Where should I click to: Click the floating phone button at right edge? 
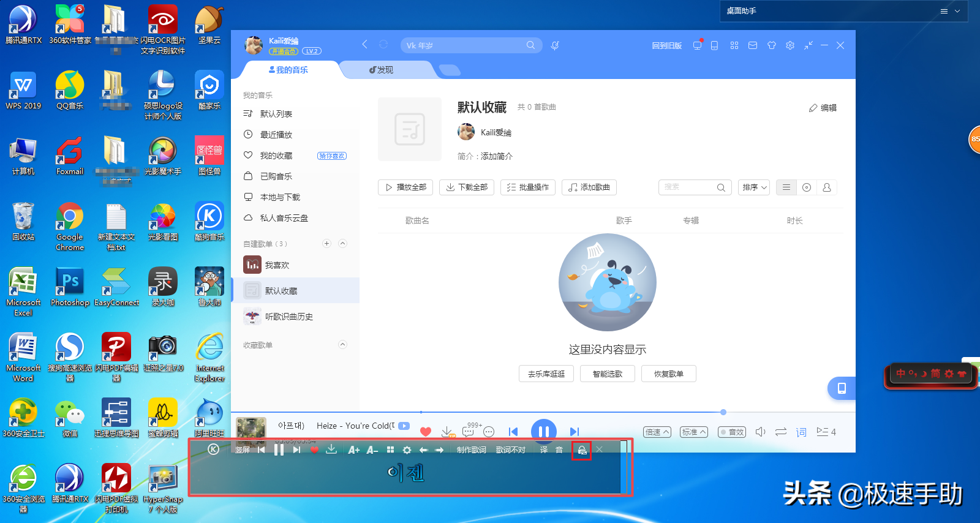pos(842,388)
